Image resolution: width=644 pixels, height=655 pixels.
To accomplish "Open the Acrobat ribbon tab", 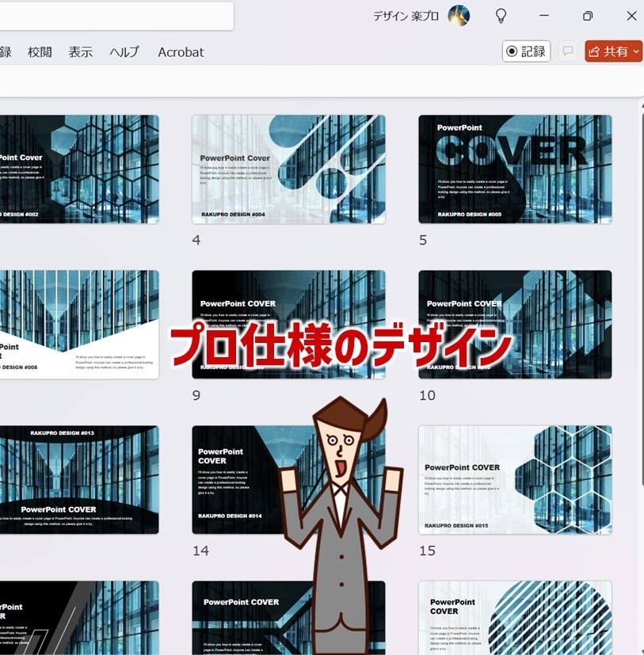I will 181,51.
